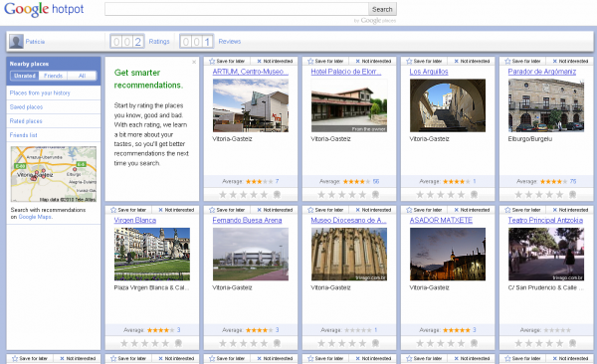Screen dimensions: 597x364
Task: Open ASADOR MATXETE place link
Action: 441,220
